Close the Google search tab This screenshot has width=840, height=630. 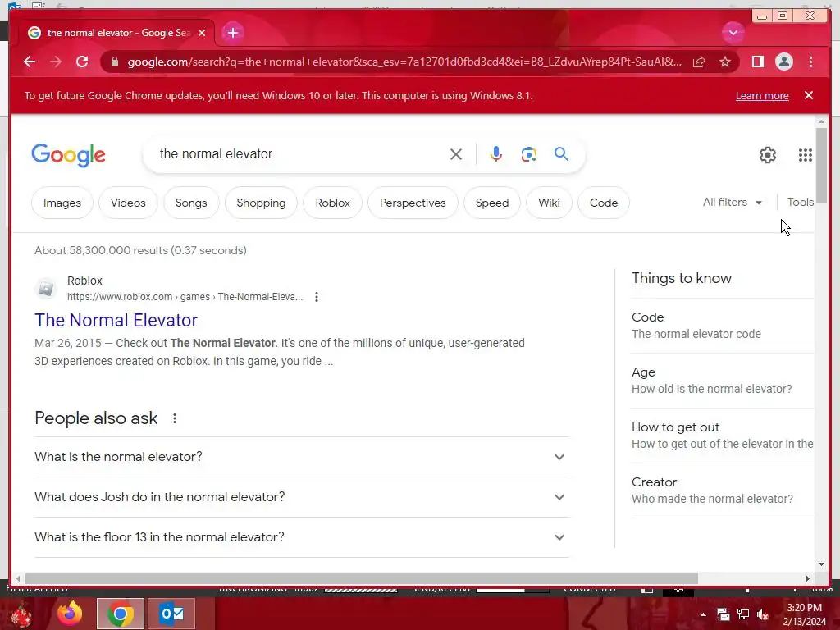click(x=202, y=33)
